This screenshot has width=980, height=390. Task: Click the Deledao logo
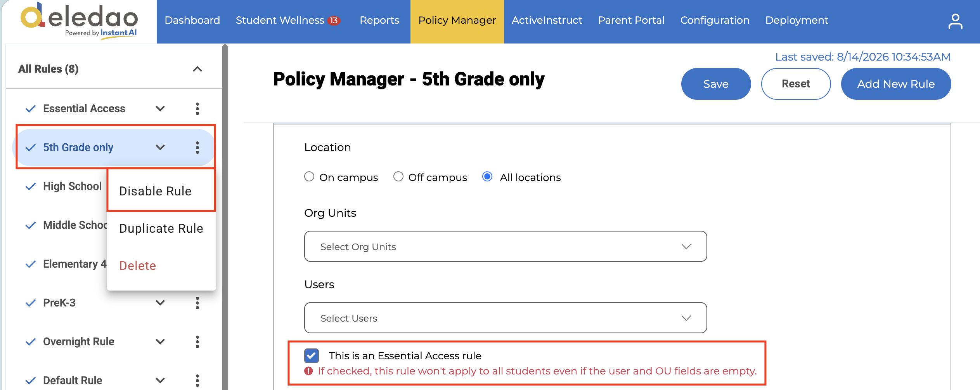[79, 20]
